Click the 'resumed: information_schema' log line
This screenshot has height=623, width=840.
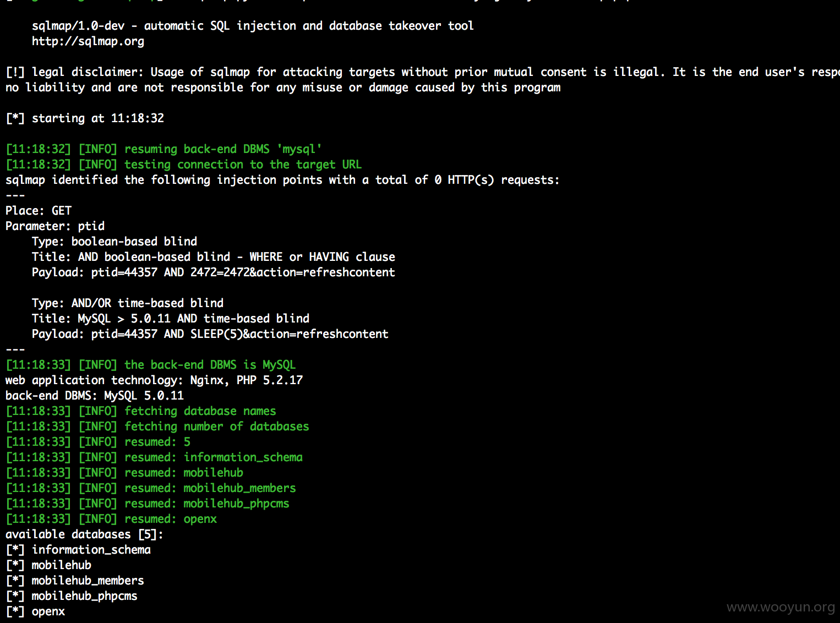click(x=154, y=457)
